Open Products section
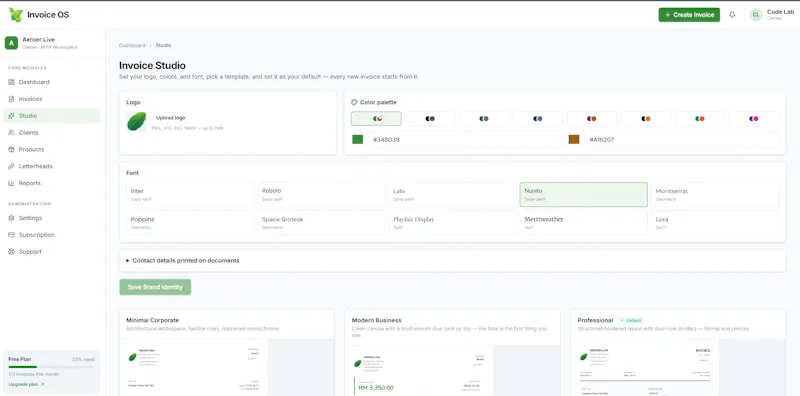 pos(51,150)
